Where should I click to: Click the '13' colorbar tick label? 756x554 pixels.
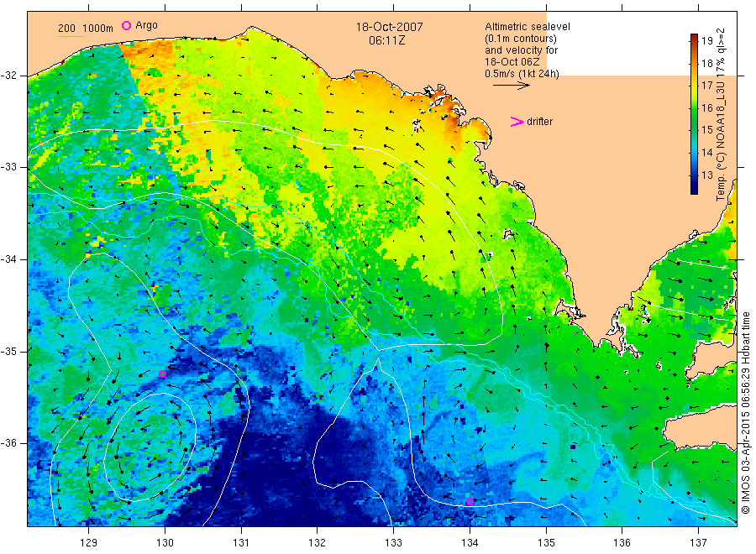click(x=707, y=175)
